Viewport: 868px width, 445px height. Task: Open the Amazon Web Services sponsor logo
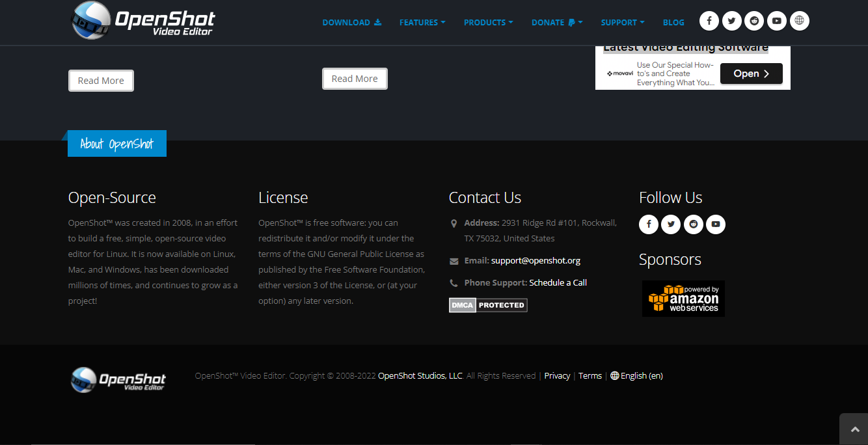click(x=683, y=299)
